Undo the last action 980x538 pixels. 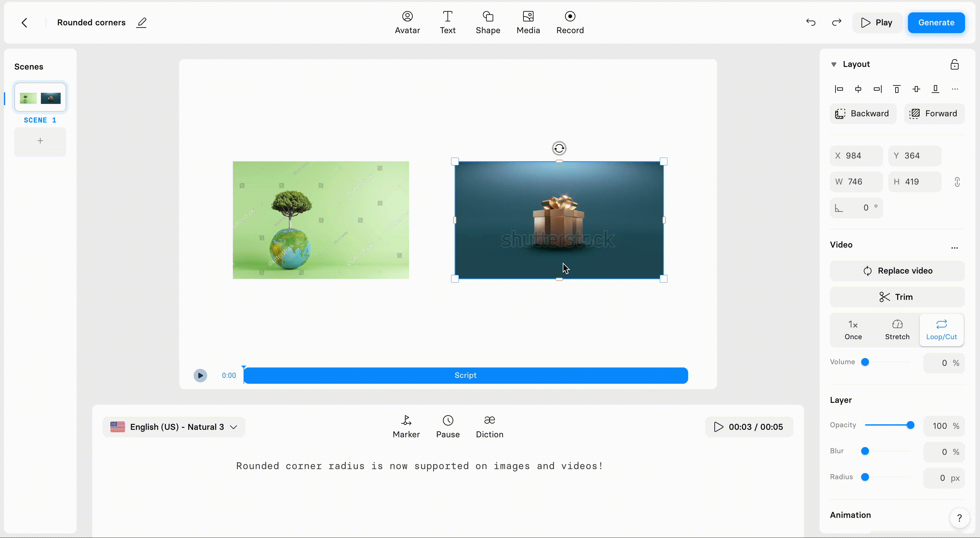[x=811, y=22]
